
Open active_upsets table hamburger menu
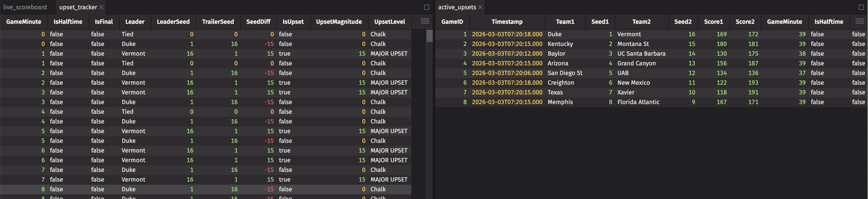coord(860,21)
